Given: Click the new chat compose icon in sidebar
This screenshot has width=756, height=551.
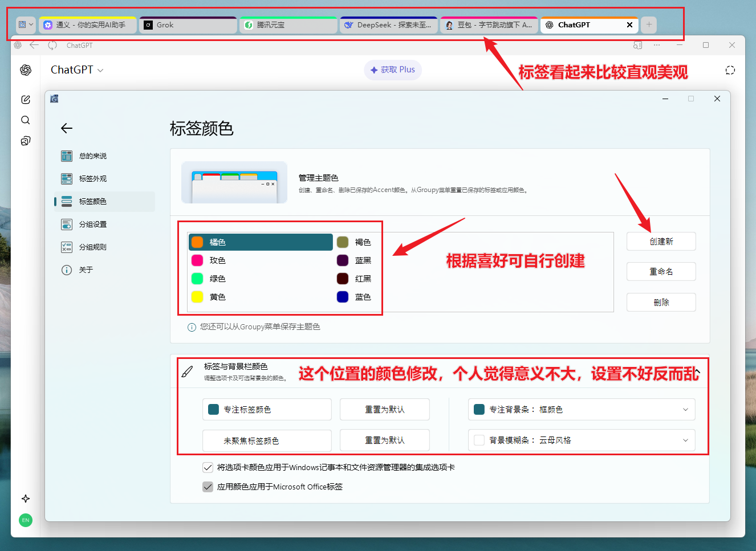Looking at the screenshot, I should click(x=26, y=100).
